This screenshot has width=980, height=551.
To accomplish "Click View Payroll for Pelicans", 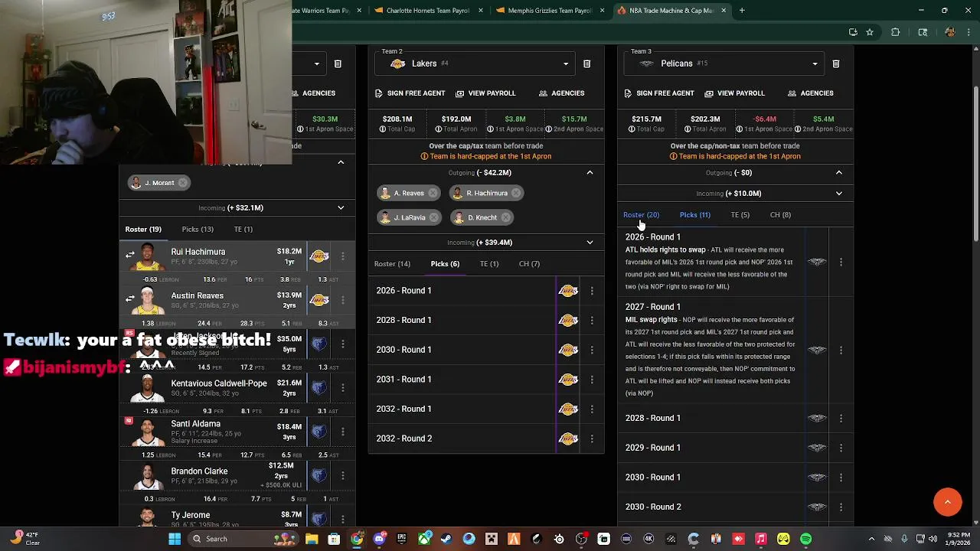I will [x=734, y=93].
